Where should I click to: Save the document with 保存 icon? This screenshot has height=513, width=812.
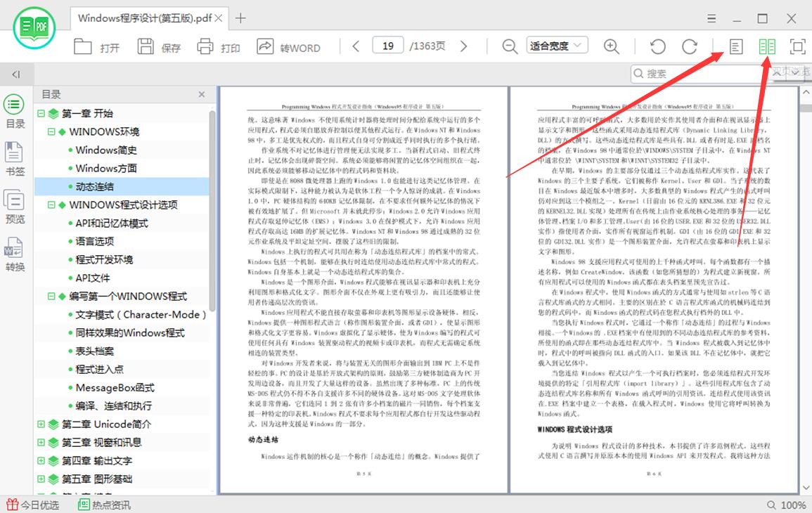(146, 46)
